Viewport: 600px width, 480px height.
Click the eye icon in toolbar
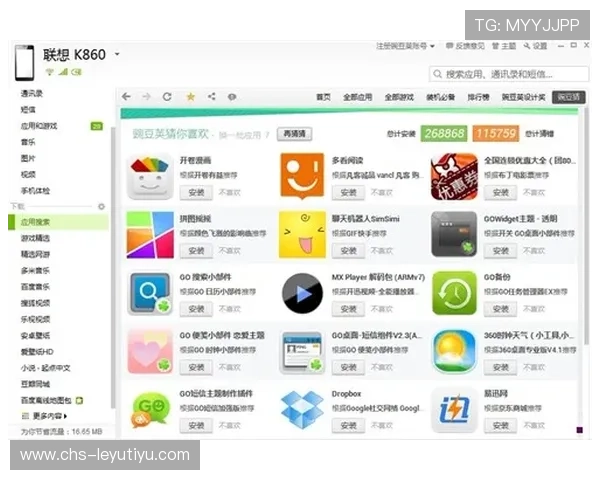click(x=232, y=97)
